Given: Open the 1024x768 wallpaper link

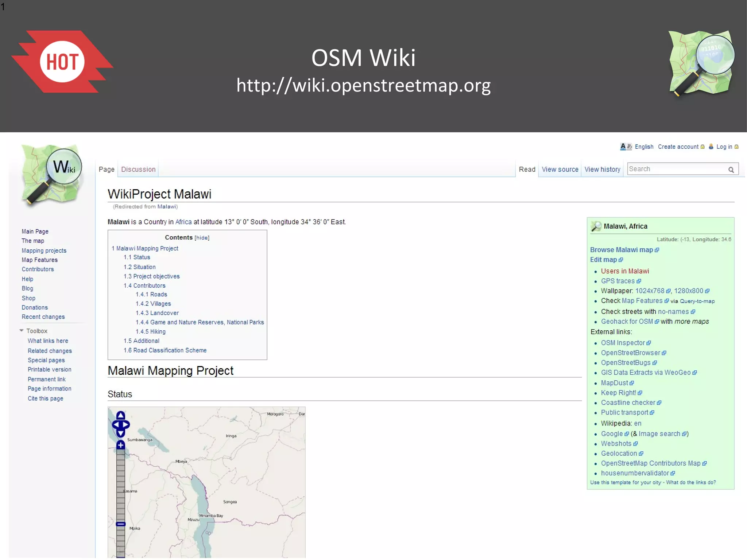Looking at the screenshot, I should point(650,291).
